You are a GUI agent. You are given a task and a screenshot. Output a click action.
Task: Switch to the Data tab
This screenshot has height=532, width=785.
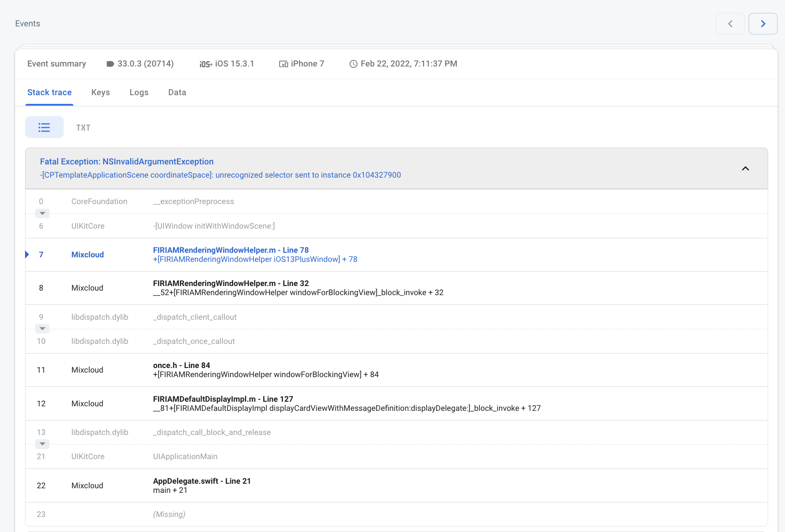click(177, 92)
